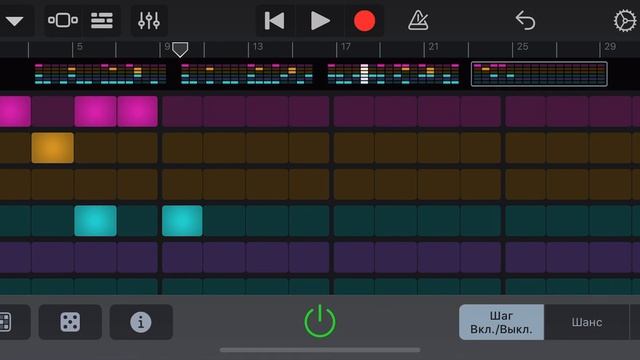Image resolution: width=640 pixels, height=360 pixels.
Task: Click bar 13 on the ruler
Action: [x=258, y=47]
